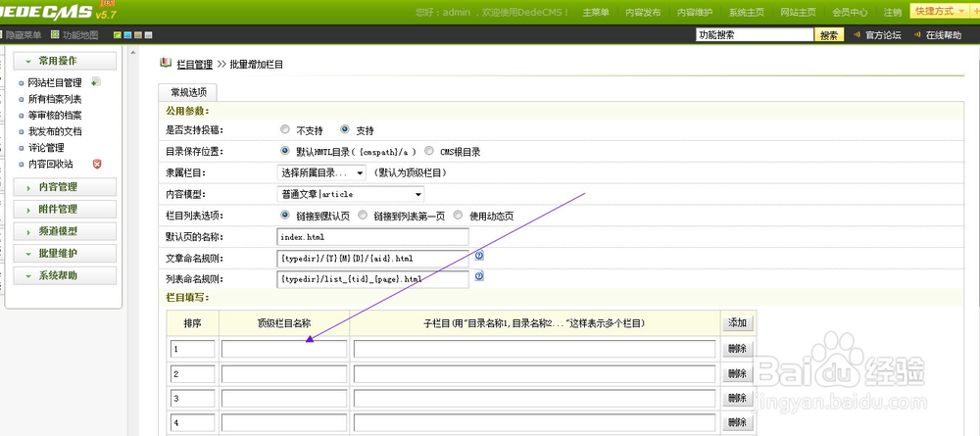
Task: Focus the 功能搜索 search field
Action: point(755,35)
